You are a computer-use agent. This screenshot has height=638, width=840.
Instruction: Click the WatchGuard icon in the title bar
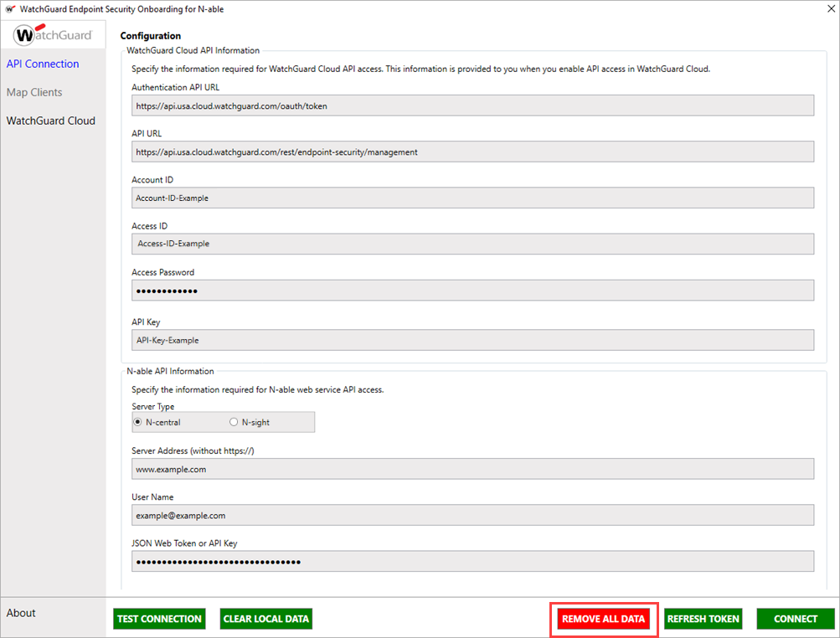[x=10, y=8]
